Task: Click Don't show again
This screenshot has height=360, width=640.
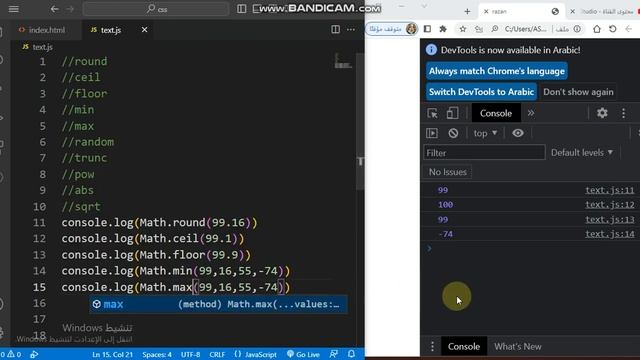Action: tap(578, 92)
